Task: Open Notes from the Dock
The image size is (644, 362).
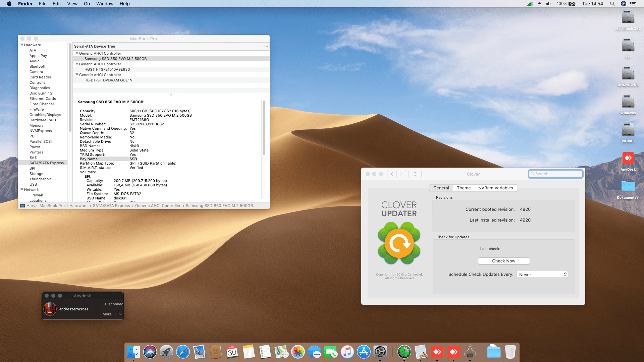Action: click(249, 352)
